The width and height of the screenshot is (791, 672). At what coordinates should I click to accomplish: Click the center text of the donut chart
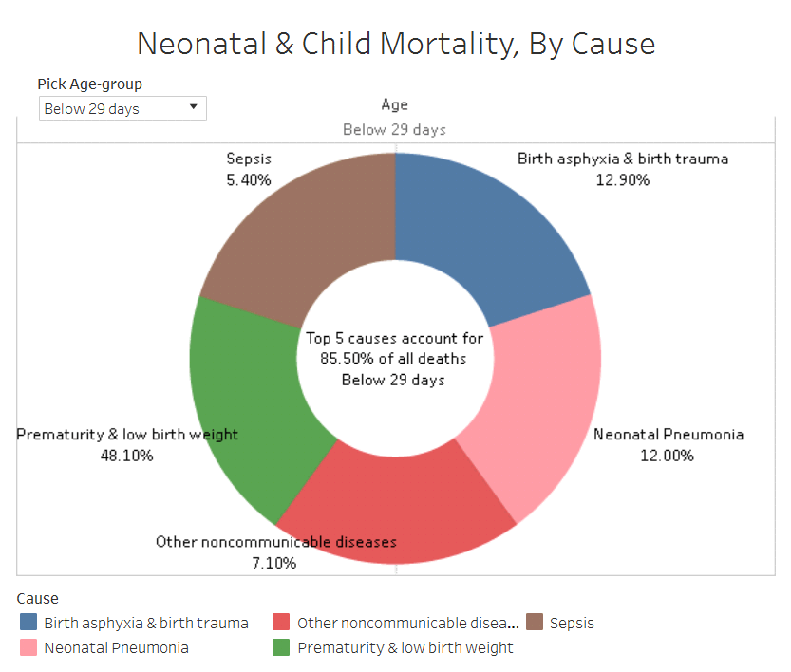394,359
